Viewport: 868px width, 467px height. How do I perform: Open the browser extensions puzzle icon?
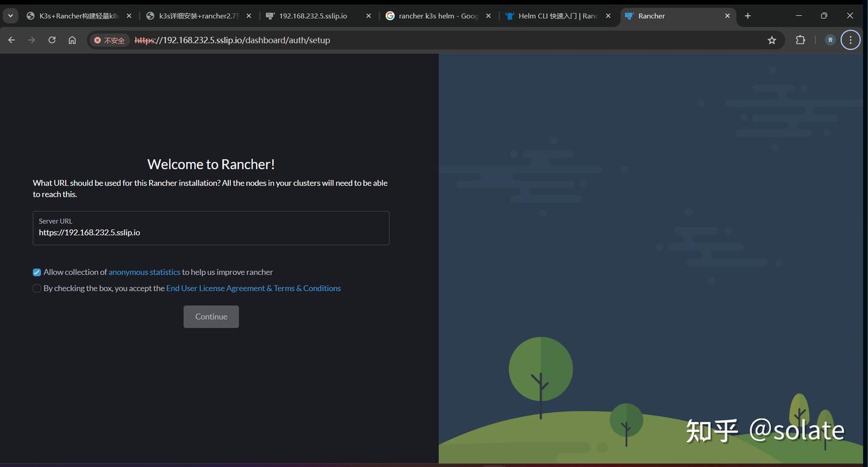tap(800, 40)
